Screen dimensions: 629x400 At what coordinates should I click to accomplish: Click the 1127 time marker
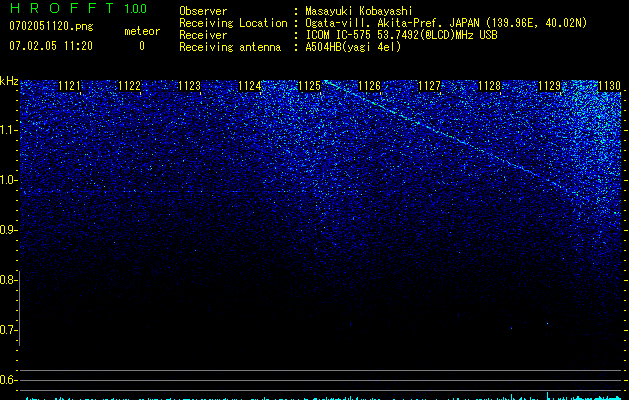429,86
